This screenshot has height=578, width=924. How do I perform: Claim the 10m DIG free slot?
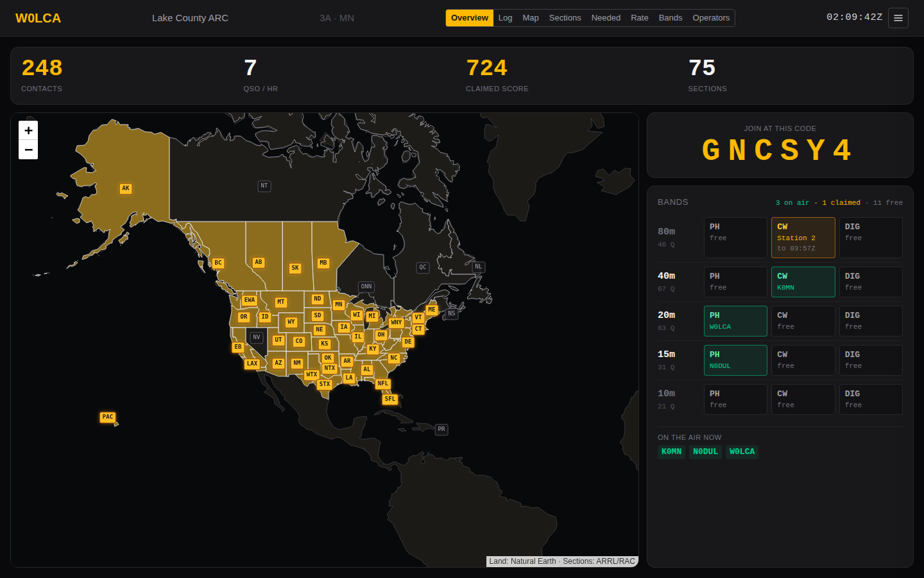tap(871, 399)
